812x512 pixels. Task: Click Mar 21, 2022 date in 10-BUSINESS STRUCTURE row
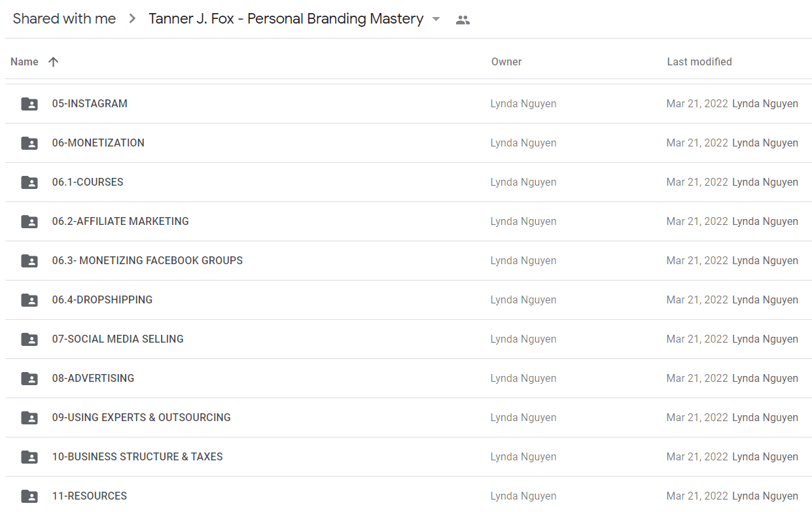click(697, 456)
